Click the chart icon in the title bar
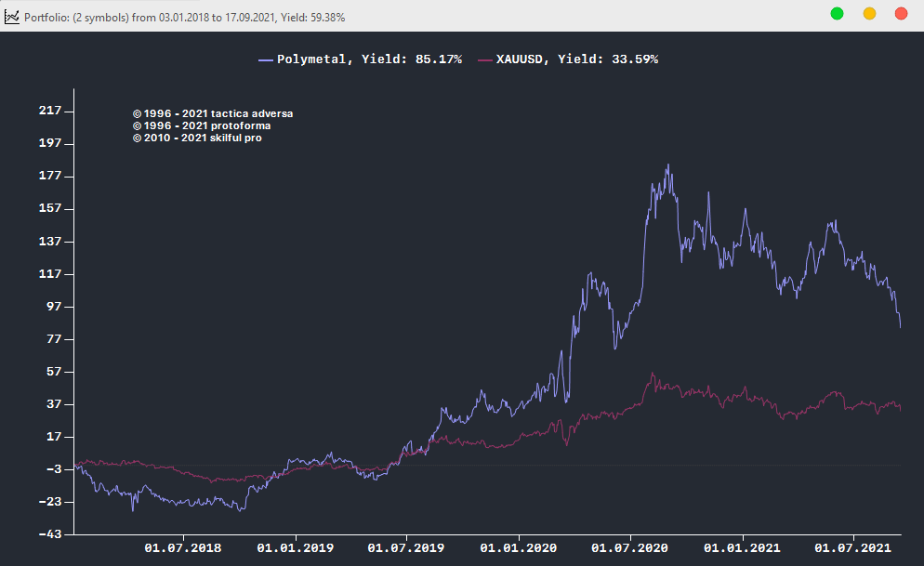This screenshot has height=566, width=924. click(12, 16)
